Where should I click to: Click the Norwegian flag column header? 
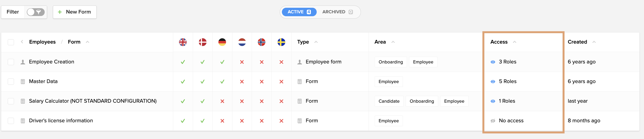[x=262, y=42]
